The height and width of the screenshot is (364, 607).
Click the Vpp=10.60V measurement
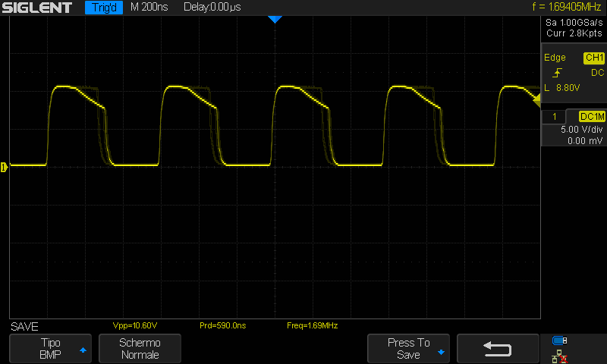click(135, 326)
